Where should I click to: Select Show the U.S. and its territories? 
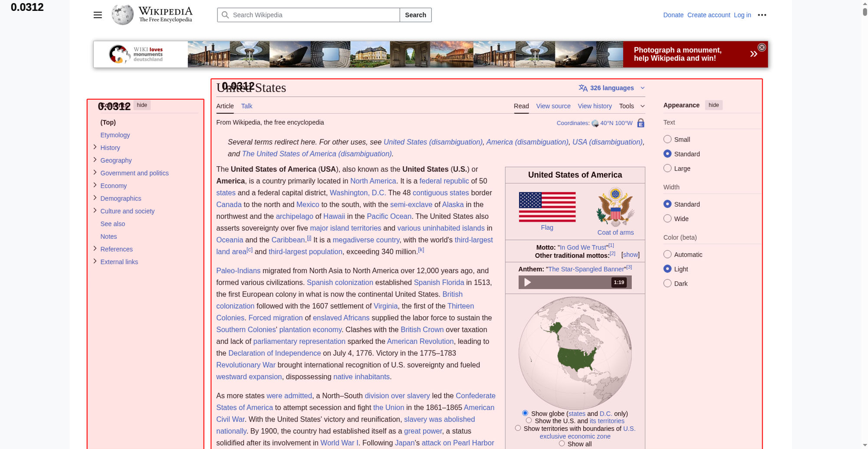529,420
